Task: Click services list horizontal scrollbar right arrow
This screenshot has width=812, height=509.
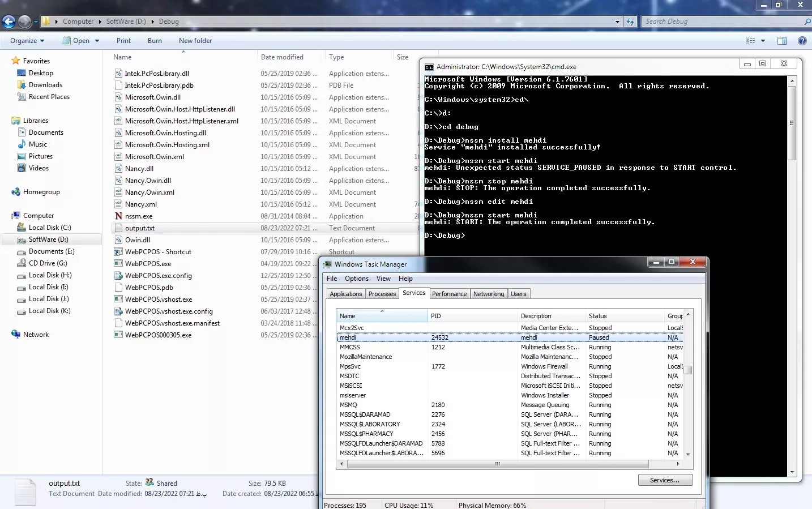Action: click(678, 464)
